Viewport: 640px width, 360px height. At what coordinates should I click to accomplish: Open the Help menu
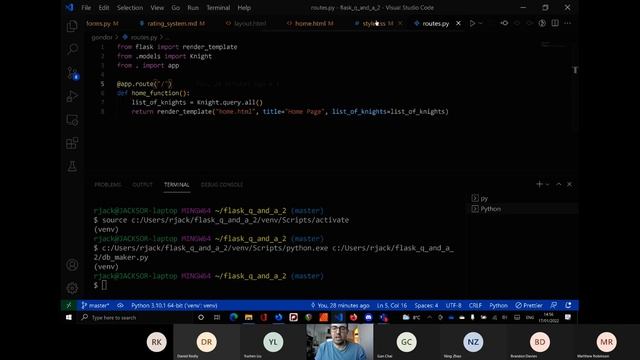point(244,8)
